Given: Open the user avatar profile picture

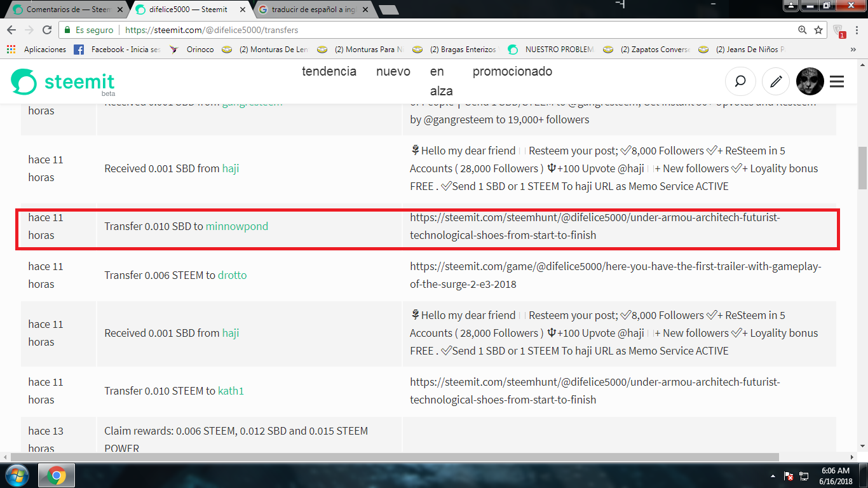Looking at the screenshot, I should (x=810, y=81).
